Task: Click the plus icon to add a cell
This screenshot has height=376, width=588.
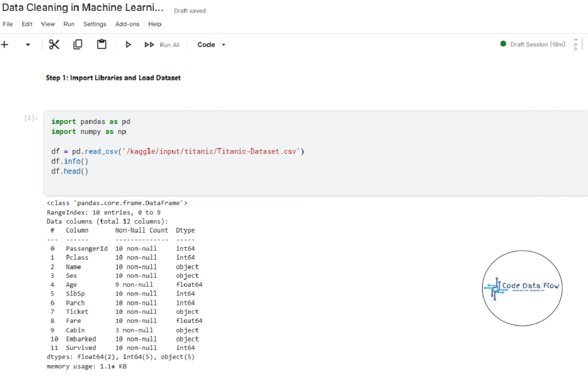Action: click(x=5, y=45)
